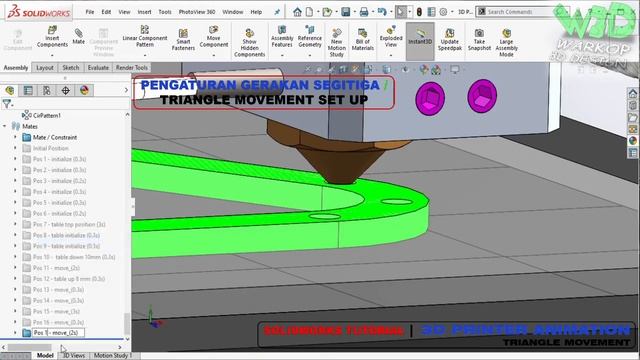The width and height of the screenshot is (640, 360).
Task: Click the Save disk icon
Action: click(346, 12)
